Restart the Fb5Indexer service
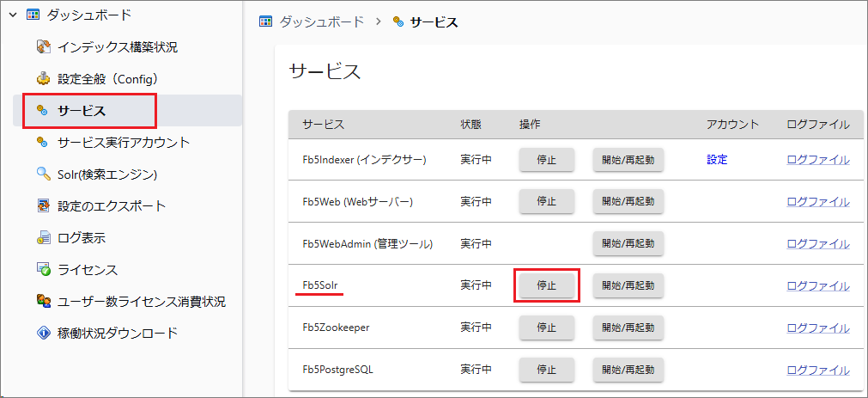 [628, 160]
